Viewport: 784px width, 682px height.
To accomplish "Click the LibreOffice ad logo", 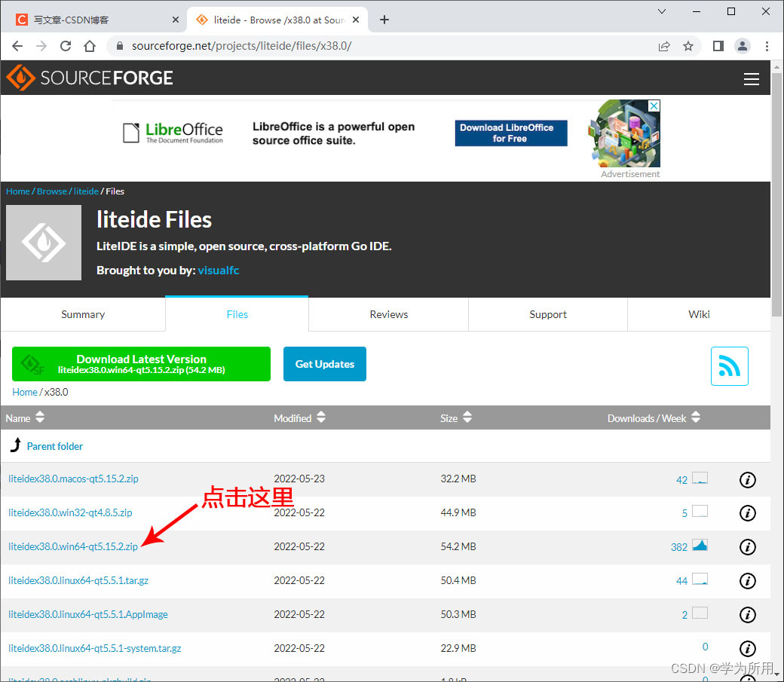I will point(173,133).
